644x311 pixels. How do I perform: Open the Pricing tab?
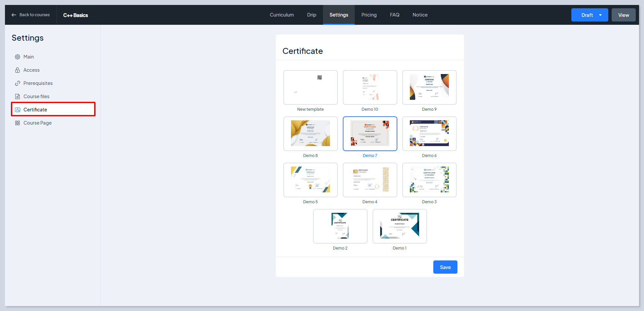[x=369, y=15]
